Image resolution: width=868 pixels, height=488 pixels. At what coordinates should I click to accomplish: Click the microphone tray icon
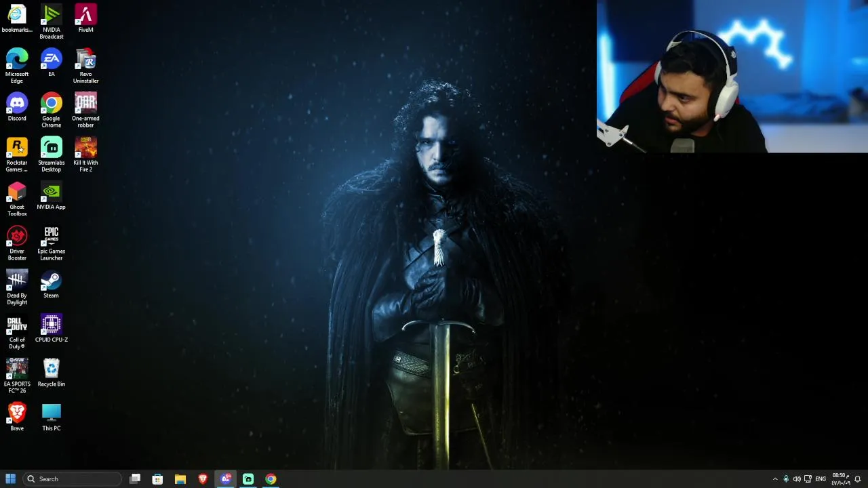[786, 479]
